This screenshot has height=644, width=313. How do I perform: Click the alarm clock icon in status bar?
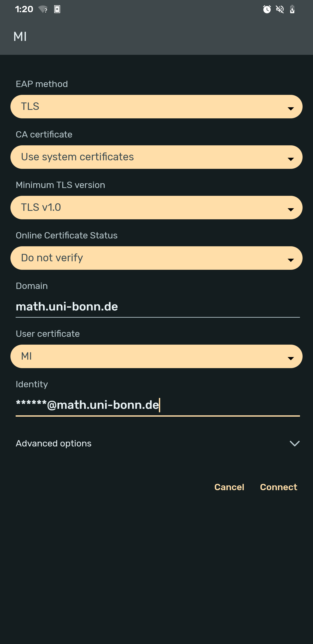pyautogui.click(x=267, y=9)
